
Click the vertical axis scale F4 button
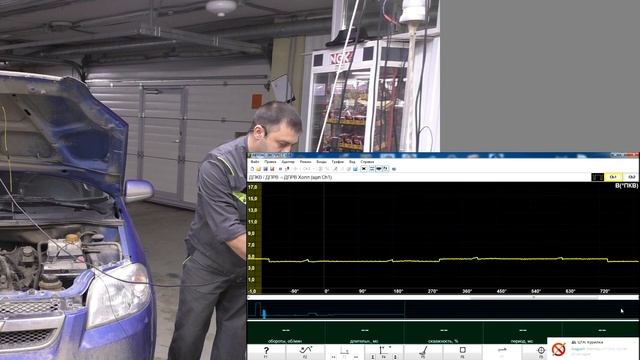tap(384, 352)
